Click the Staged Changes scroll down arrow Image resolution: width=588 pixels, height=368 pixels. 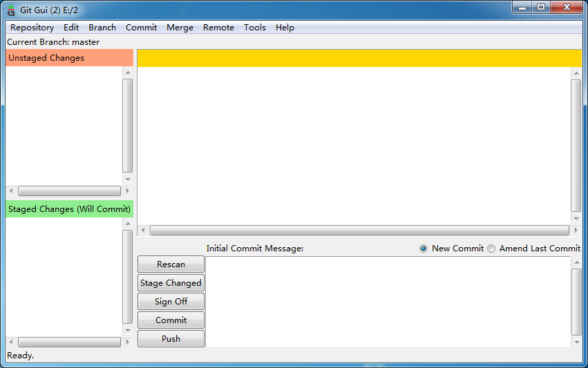pyautogui.click(x=128, y=331)
